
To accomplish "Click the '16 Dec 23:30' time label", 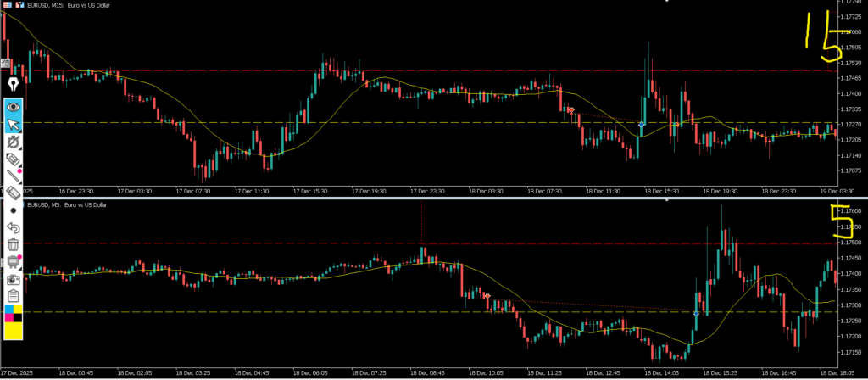I will pos(75,191).
